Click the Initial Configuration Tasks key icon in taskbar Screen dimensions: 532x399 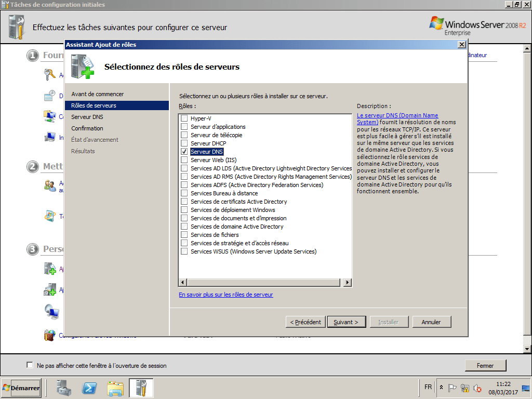coord(141,388)
